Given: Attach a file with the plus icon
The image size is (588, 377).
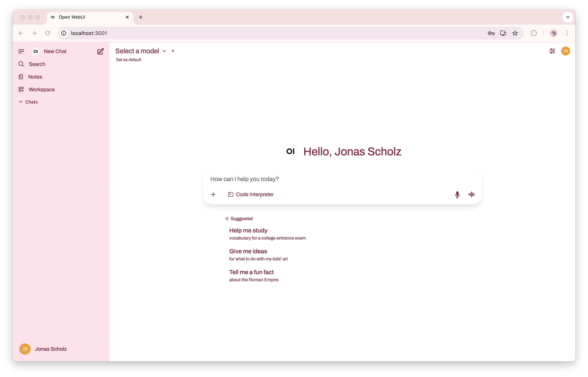Looking at the screenshot, I should (213, 194).
